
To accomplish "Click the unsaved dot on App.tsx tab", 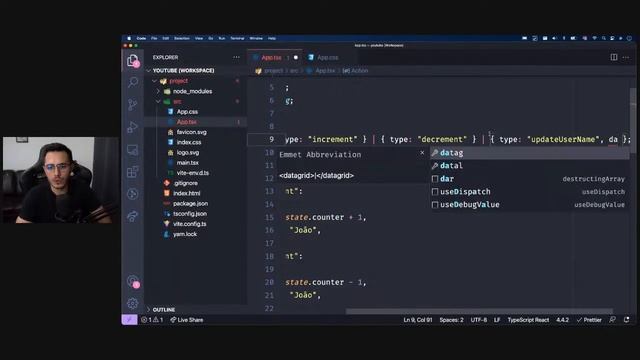I will tap(296, 58).
